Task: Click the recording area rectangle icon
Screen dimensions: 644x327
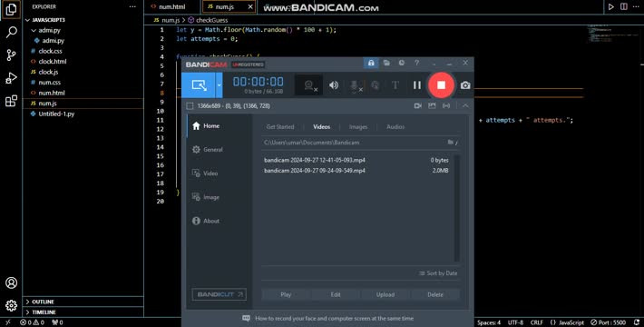Action: (190, 106)
